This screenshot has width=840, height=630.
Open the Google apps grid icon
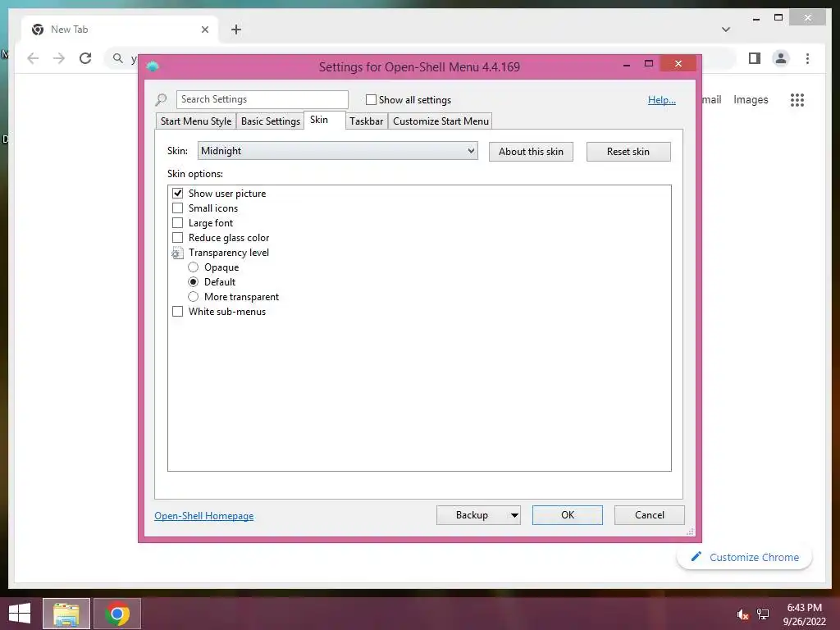[797, 99]
